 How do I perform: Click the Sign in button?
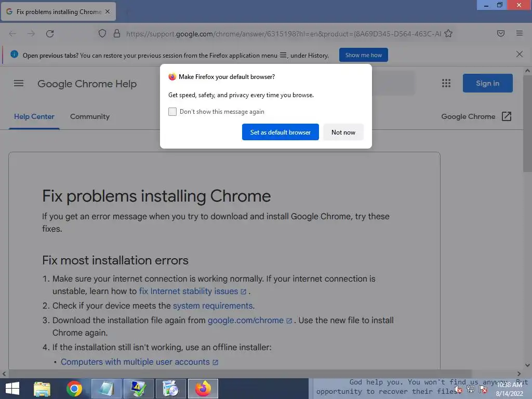(487, 83)
